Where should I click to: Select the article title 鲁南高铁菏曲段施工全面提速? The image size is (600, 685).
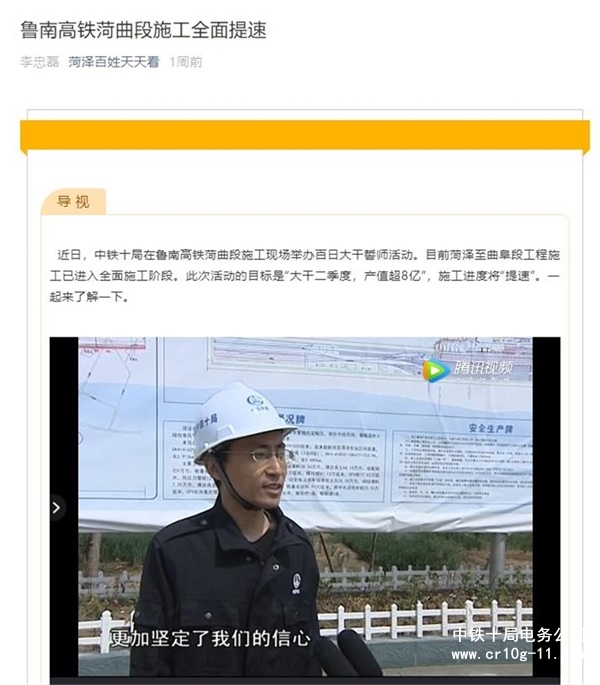(x=143, y=30)
